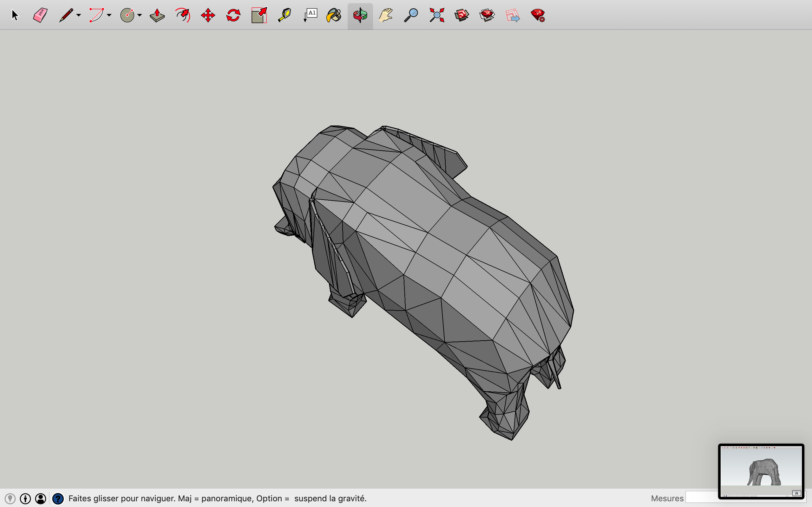This screenshot has width=812, height=507.
Task: Select the Move tool with red arrows
Action: coord(208,16)
